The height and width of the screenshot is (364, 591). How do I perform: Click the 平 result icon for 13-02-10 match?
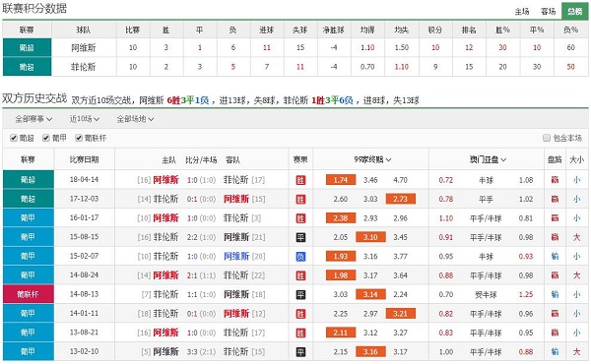300,352
